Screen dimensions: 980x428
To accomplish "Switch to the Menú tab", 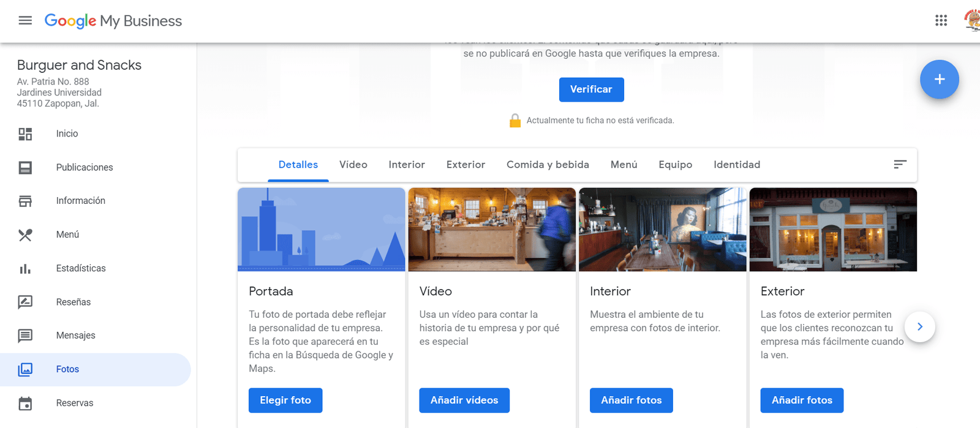I will pyautogui.click(x=624, y=165).
